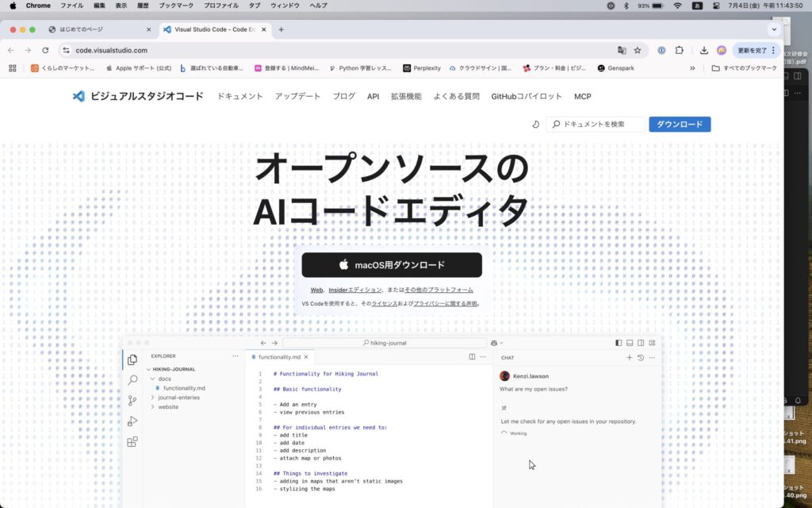
Task: Open the Explorer panel more actions ellipsis
Action: [x=236, y=356]
